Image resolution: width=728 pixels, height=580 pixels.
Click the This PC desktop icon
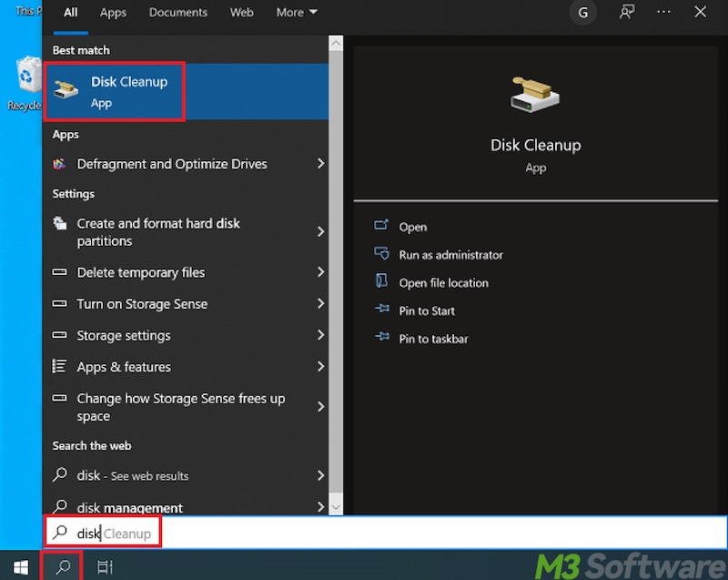pos(28,10)
